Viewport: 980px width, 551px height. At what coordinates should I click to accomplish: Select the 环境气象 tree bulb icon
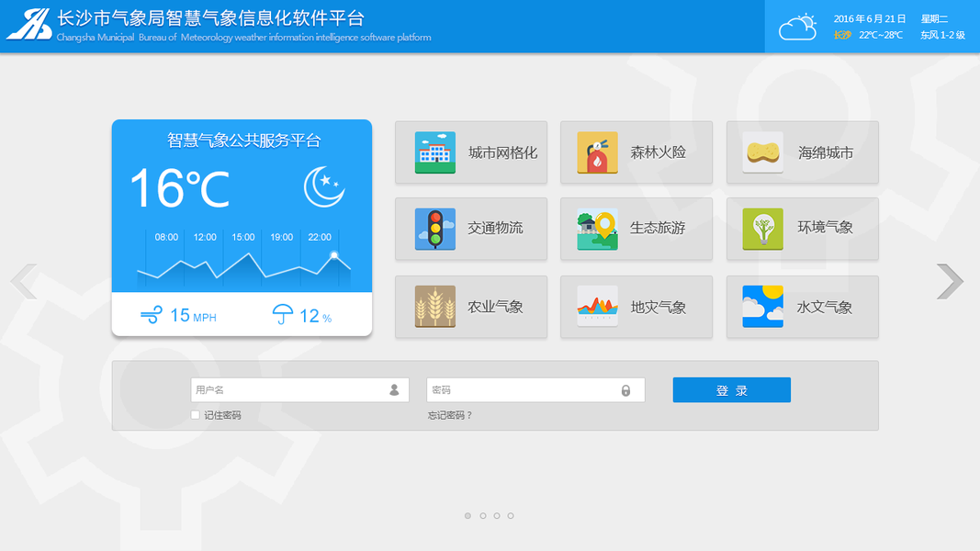tap(762, 230)
